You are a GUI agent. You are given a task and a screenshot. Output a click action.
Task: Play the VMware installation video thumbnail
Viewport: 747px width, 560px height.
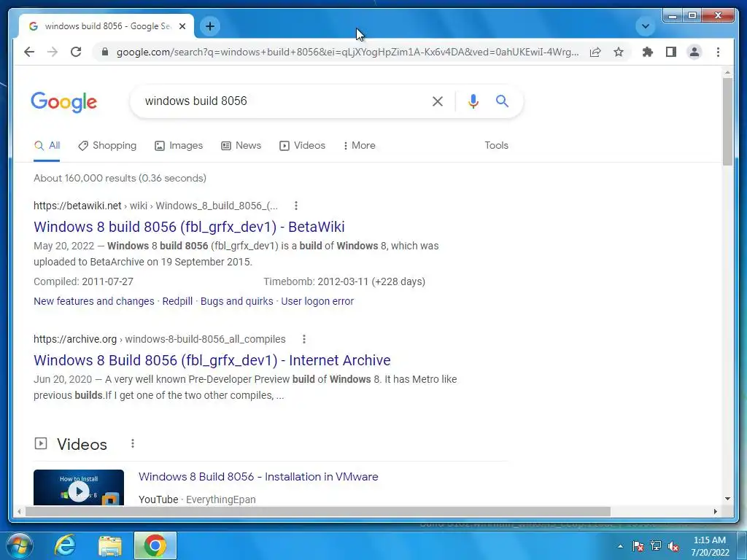pos(79,488)
